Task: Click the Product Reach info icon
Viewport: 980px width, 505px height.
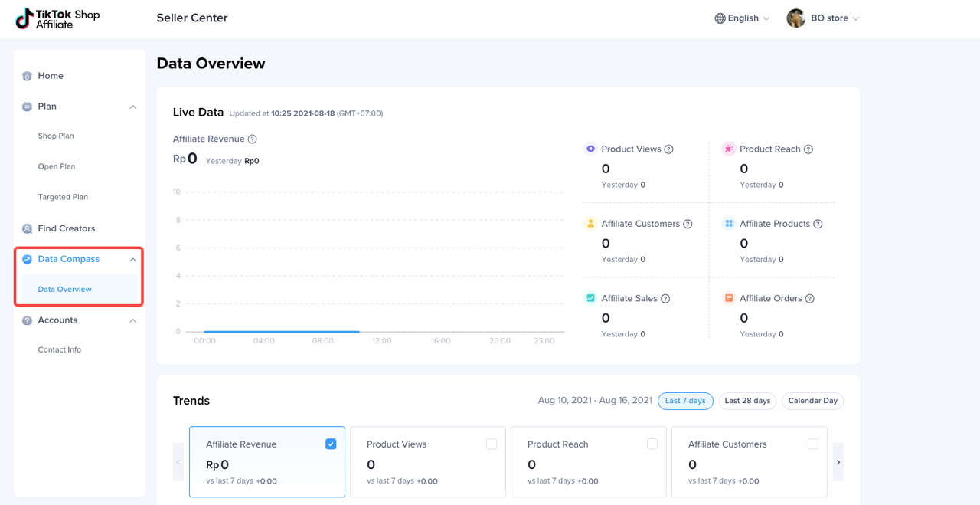Action: pyautogui.click(x=808, y=149)
